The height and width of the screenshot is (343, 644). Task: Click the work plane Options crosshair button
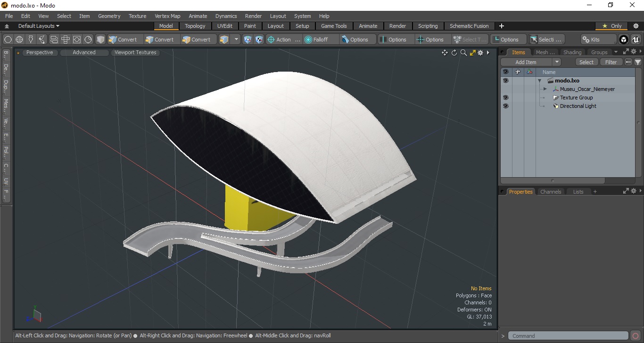coord(433,40)
